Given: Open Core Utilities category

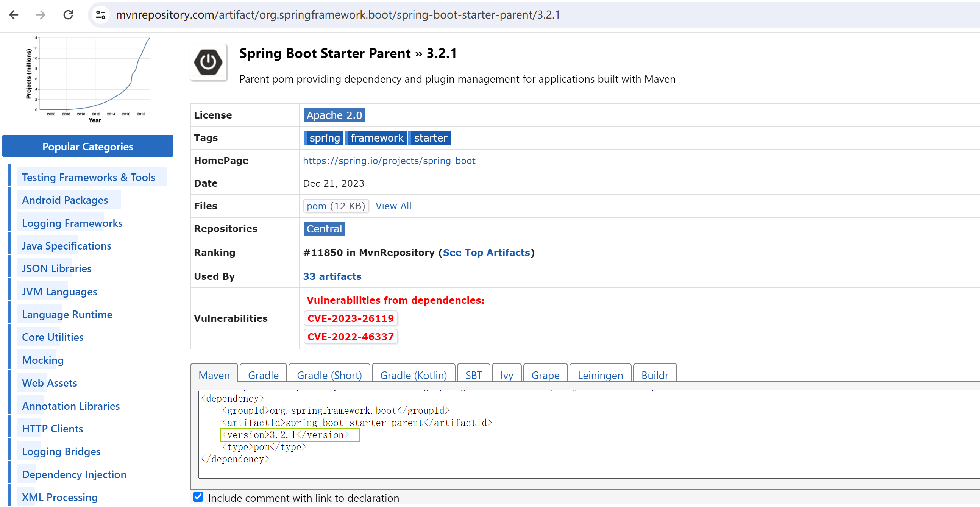Looking at the screenshot, I should pos(53,337).
